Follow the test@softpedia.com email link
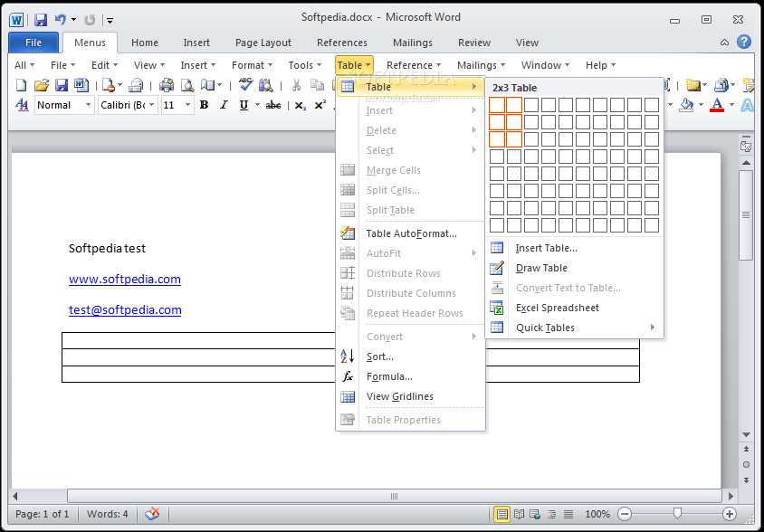This screenshot has width=764, height=532. 125,309
